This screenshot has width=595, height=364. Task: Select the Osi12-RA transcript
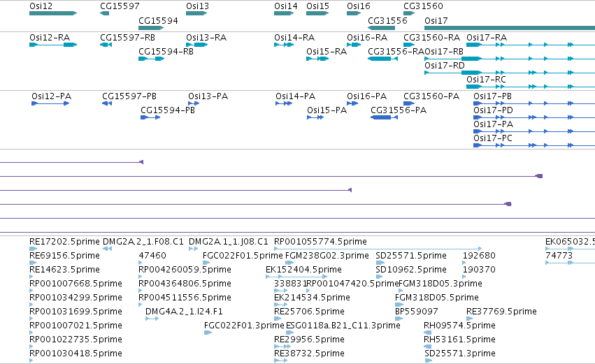[53, 45]
